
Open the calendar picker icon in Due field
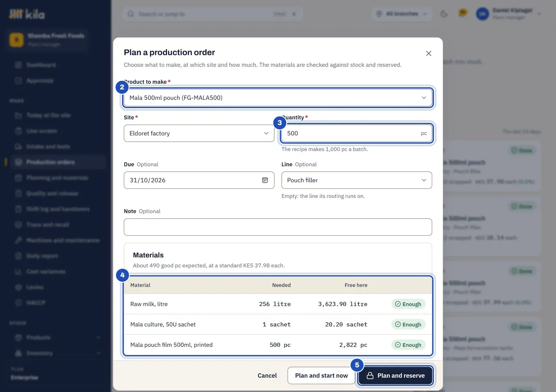tap(265, 180)
